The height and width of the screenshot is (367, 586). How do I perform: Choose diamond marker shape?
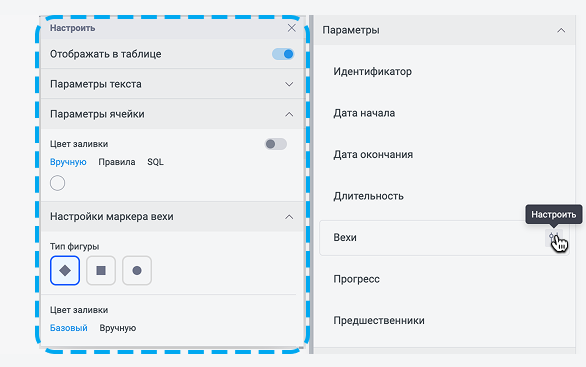coord(65,271)
